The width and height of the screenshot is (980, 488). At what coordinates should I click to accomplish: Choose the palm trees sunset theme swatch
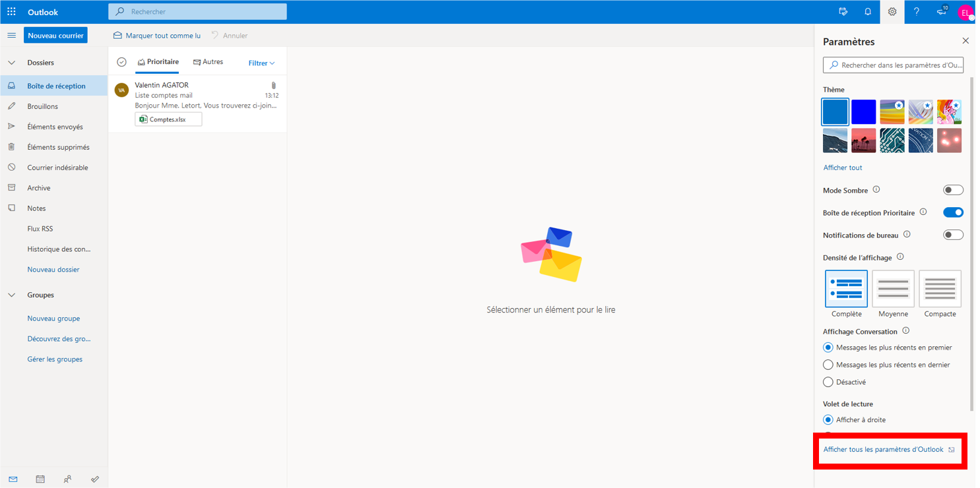point(864,140)
